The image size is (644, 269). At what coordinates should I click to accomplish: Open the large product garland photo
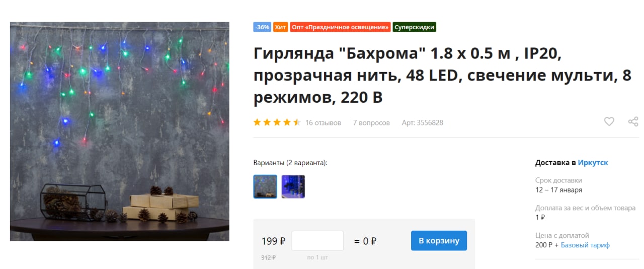(120, 131)
